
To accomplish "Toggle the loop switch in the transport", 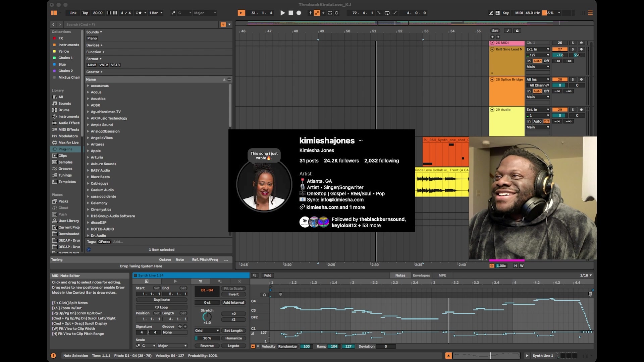I will 387,13.
